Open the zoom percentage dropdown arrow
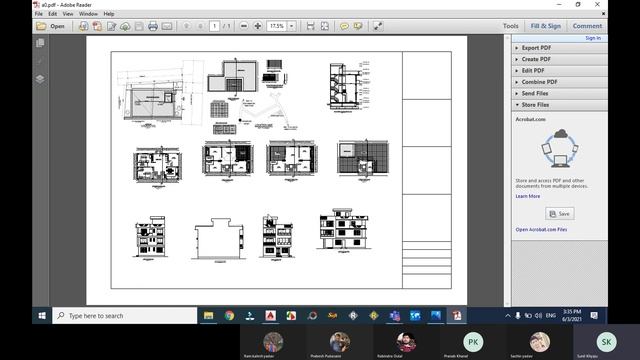The width and height of the screenshot is (640, 360). [292, 26]
